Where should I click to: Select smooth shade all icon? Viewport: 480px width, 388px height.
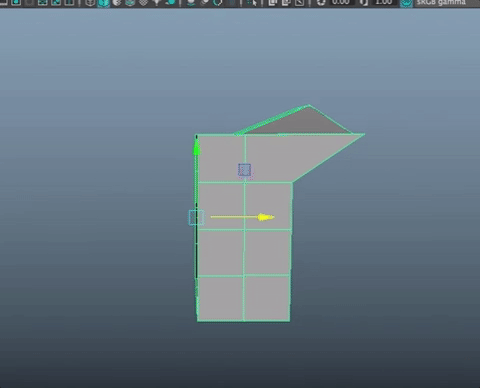click(104, 3)
